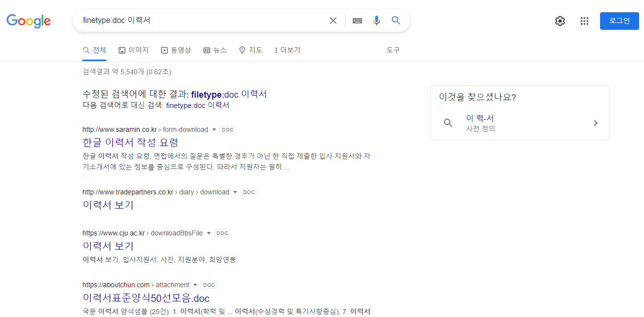Open the 이력서 보기 result from cju.ac.kr
The width and height of the screenshot is (644, 317).
pos(108,246)
